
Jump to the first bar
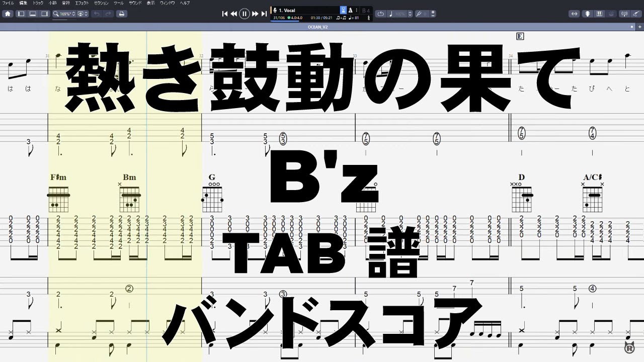pos(225,14)
